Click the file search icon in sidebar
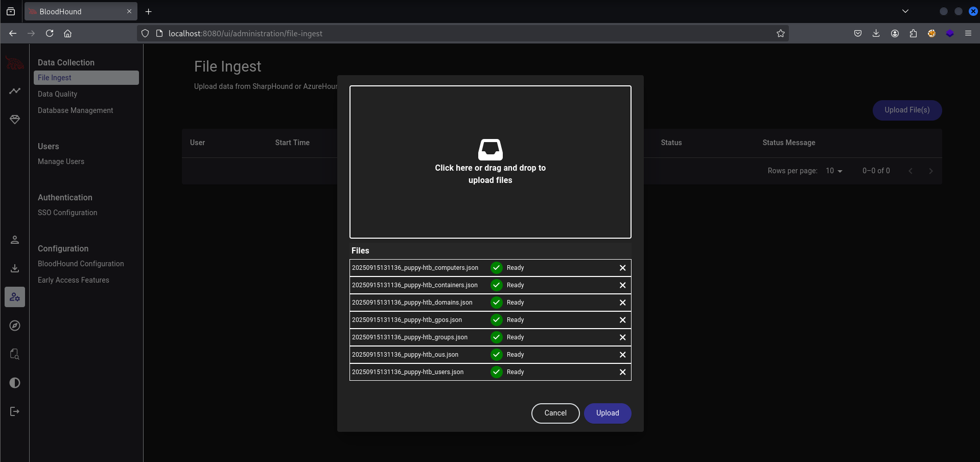The width and height of the screenshot is (980, 462). [x=15, y=354]
